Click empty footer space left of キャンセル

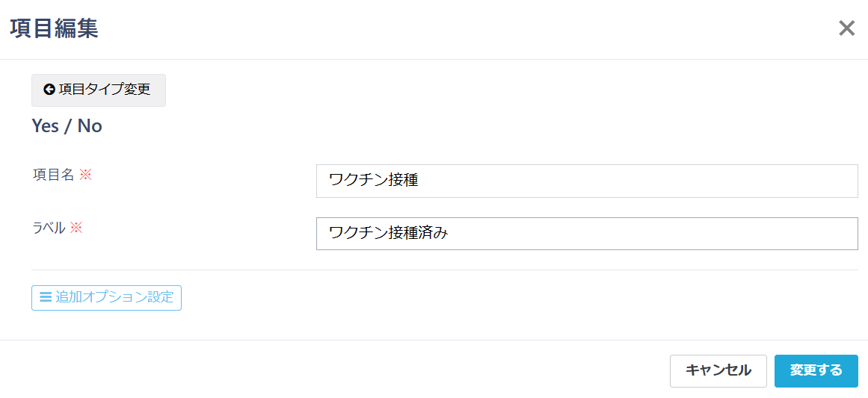(x=336, y=370)
